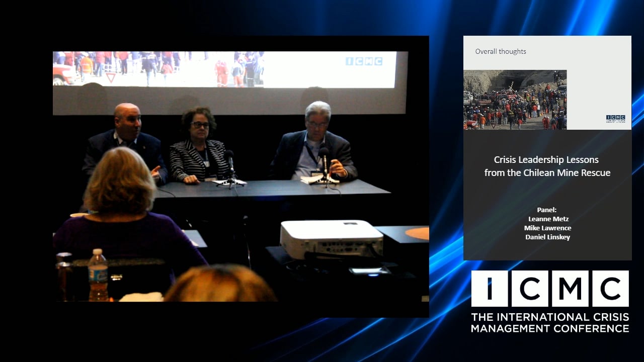Click the ICMC watermark in the video projection

[x=364, y=61]
